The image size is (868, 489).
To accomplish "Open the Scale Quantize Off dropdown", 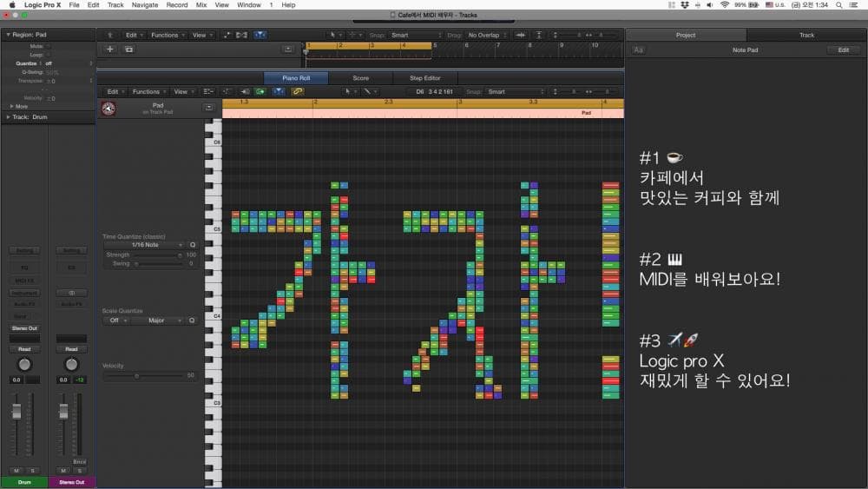I will coord(116,320).
